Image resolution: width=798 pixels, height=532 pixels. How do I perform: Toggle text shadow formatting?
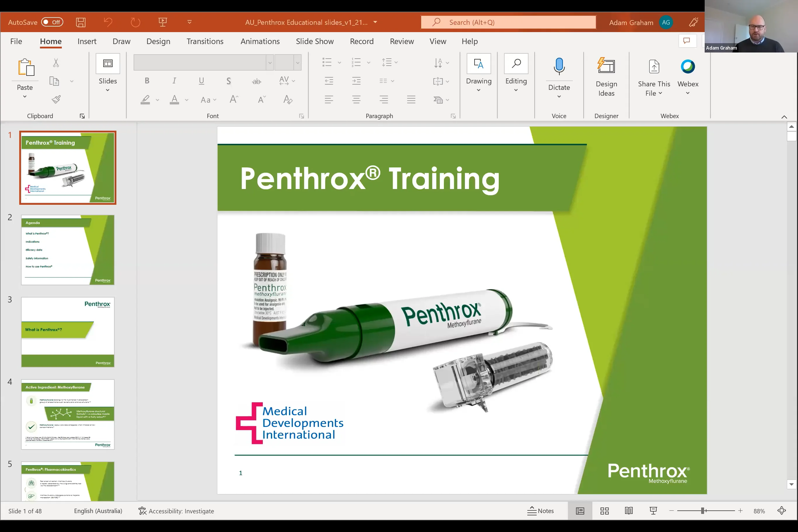pos(229,80)
